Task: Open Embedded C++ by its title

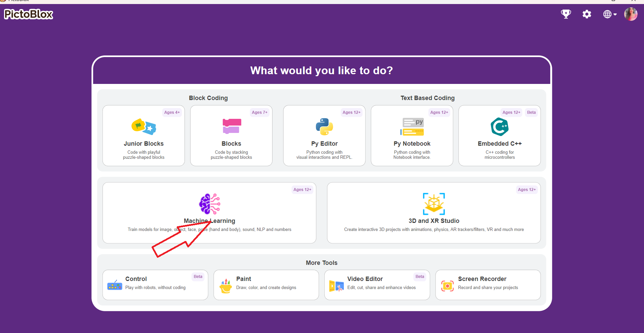Action: click(x=500, y=144)
